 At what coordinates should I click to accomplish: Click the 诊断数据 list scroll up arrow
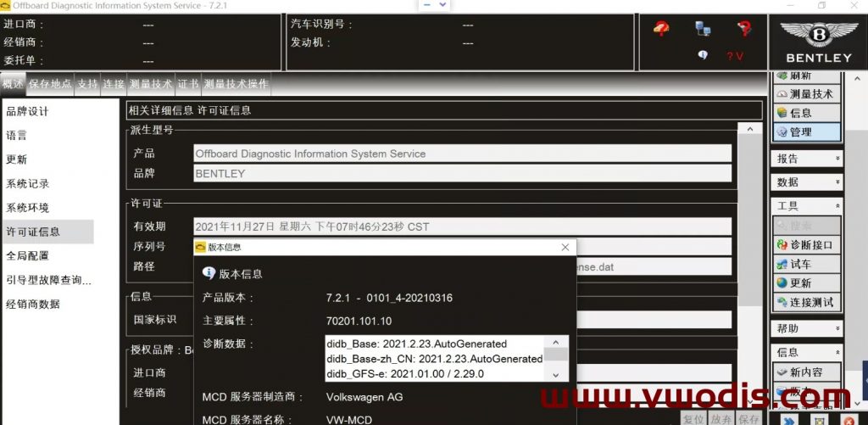[556, 343]
